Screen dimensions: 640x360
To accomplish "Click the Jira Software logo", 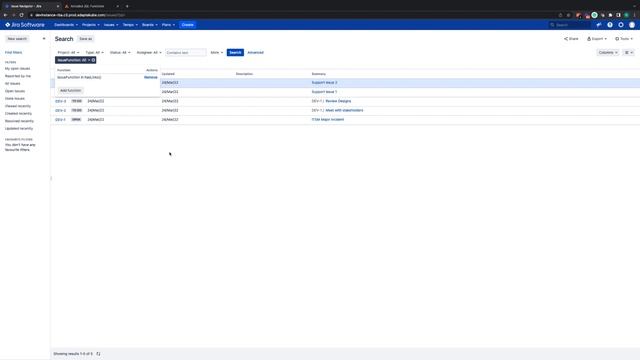I will [25, 25].
